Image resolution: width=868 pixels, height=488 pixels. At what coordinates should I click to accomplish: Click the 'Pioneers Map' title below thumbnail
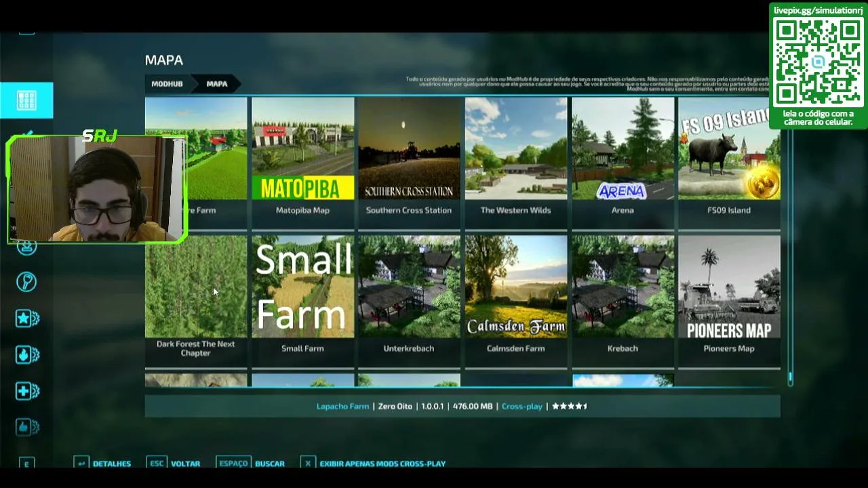729,348
